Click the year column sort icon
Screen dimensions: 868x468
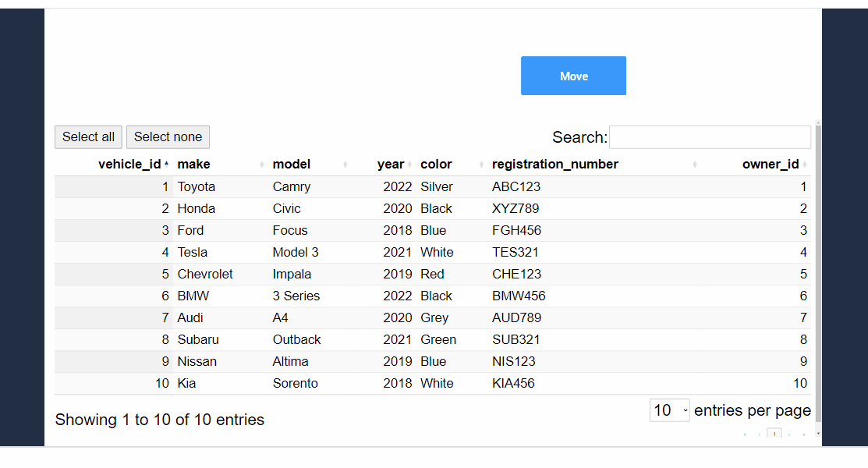410,165
